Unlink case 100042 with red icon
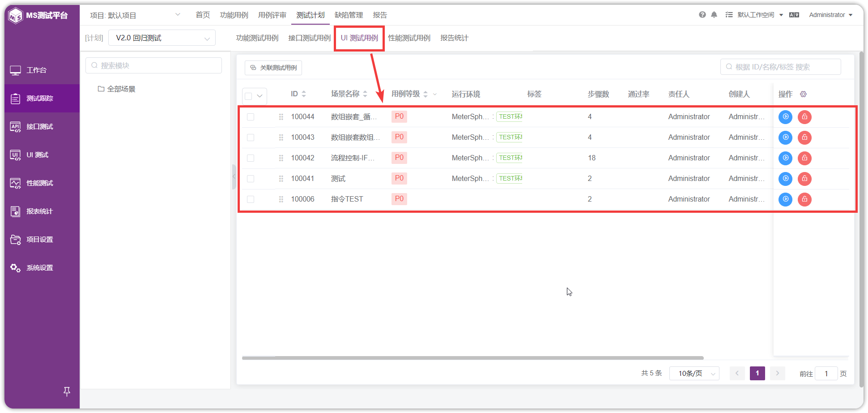The width and height of the screenshot is (868, 413). coord(804,158)
